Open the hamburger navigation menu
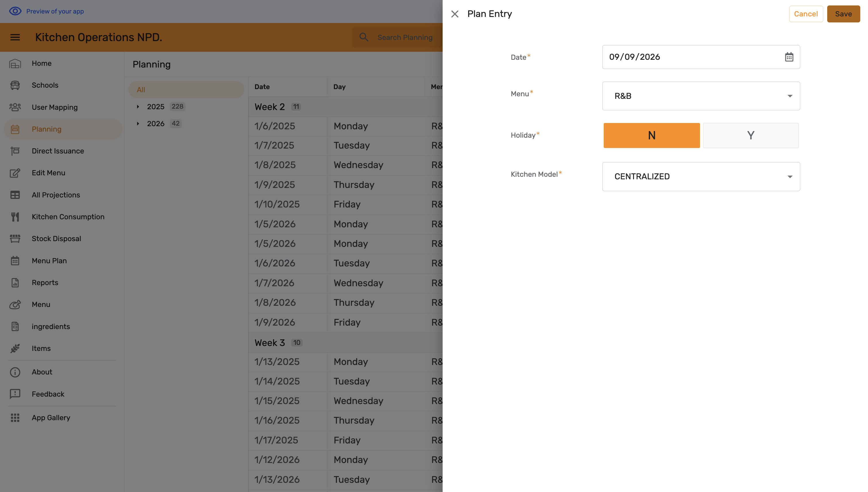This screenshot has width=868, height=492. [15, 37]
